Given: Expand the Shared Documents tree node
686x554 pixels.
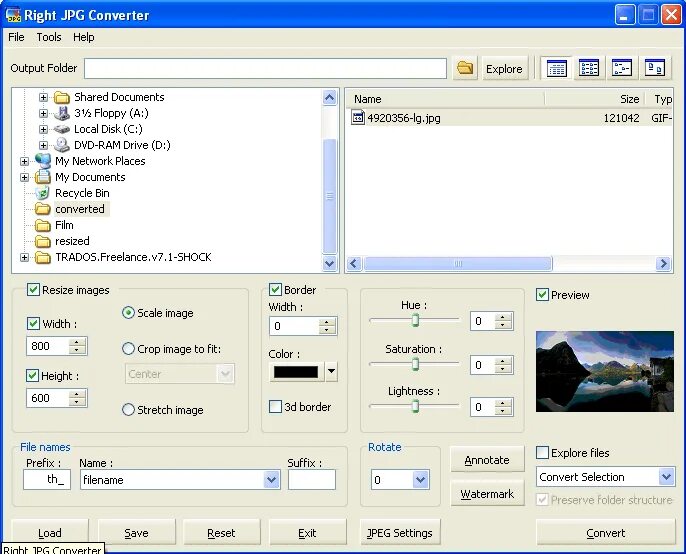Looking at the screenshot, I should (43, 97).
